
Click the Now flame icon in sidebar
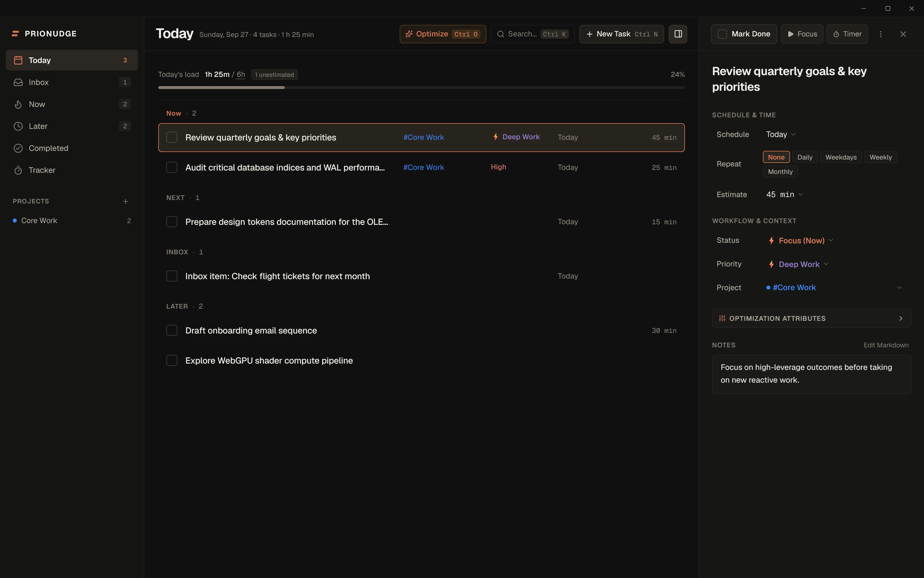[18, 104]
